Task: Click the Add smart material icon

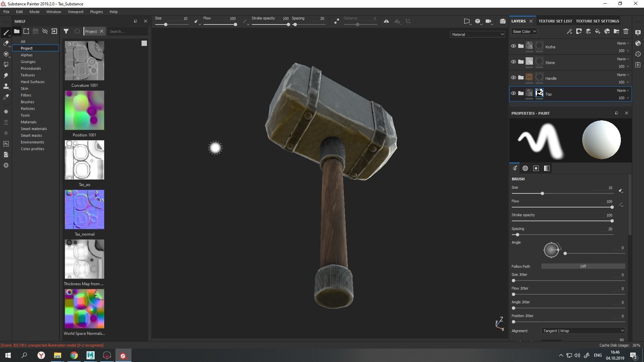Action: pyautogui.click(x=607, y=31)
